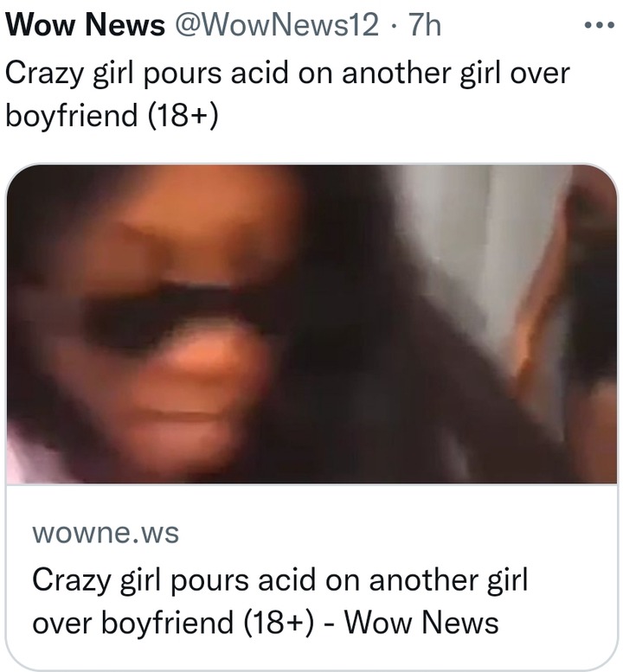Open the tweet via the 7h timestamp

pos(424,25)
